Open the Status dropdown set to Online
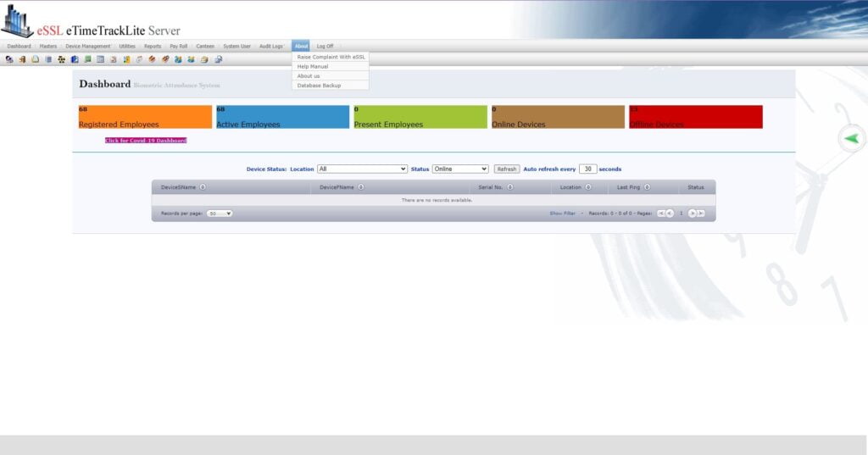 pos(460,169)
